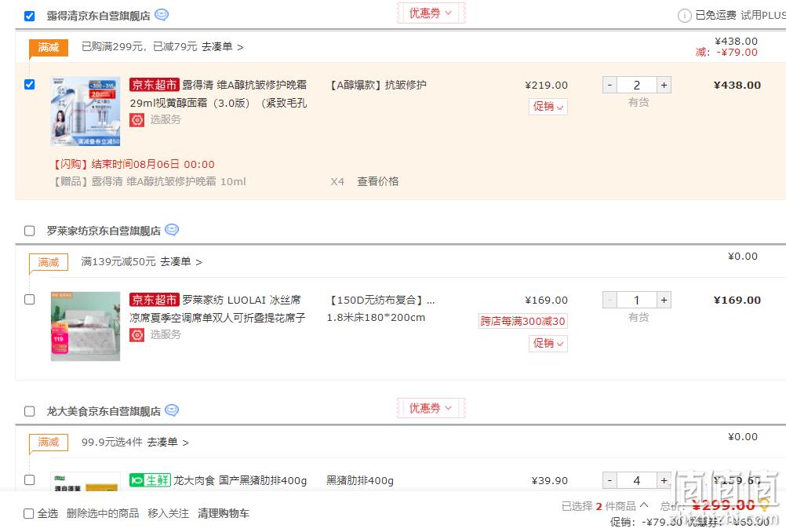Open chat with 露得清京东自营旗舰店
Image resolution: width=786 pixels, height=532 pixels.
[x=162, y=15]
